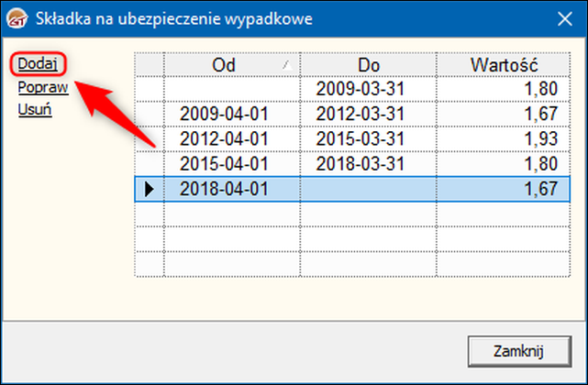The image size is (588, 385).
Task: Select the row starting 2009-04-01
Action: (x=224, y=114)
